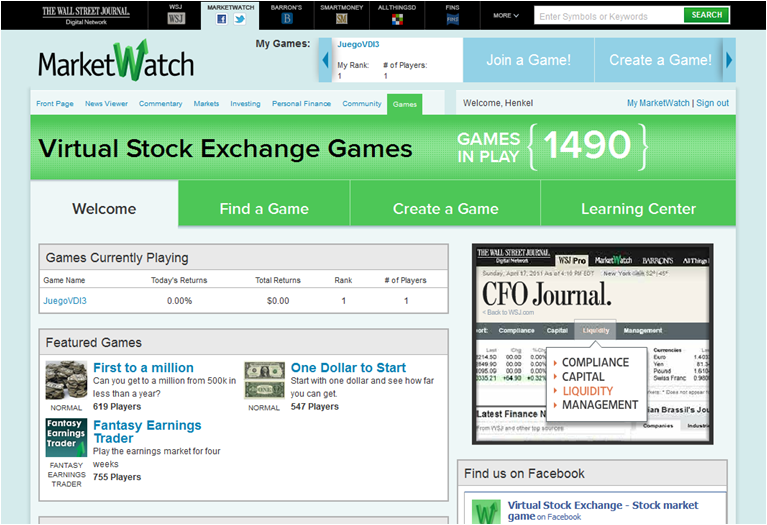Viewport: 767px width, 525px height.
Task: Click the First to a million coins thumbnail
Action: [x=66, y=380]
